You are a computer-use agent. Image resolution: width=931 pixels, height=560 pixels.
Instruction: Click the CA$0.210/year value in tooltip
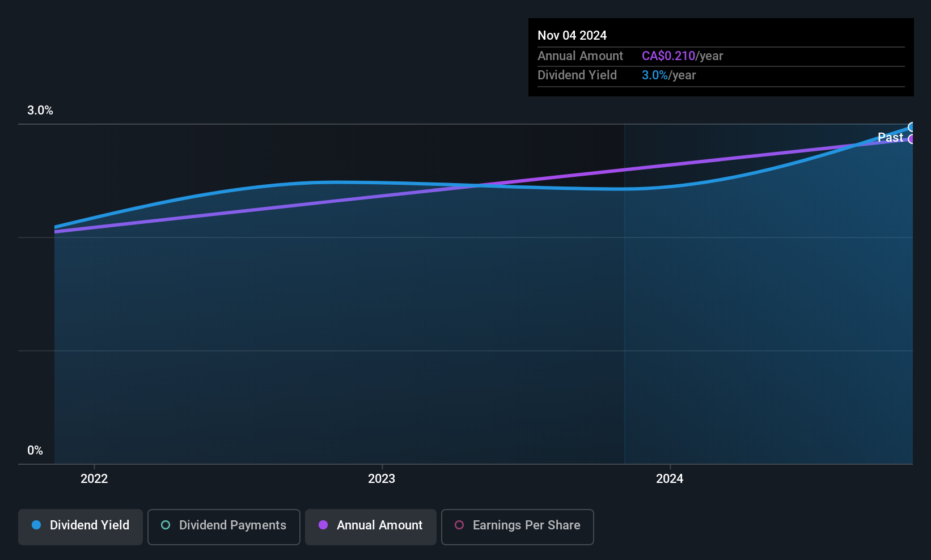point(682,56)
